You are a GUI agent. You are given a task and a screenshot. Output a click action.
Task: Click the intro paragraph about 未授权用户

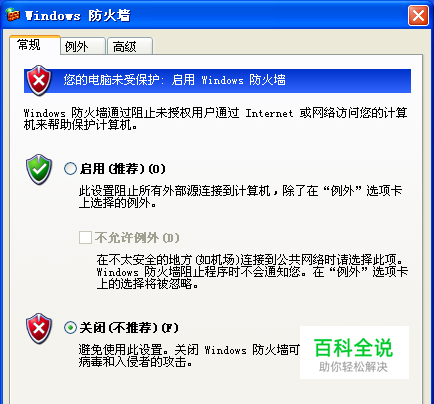click(216, 119)
